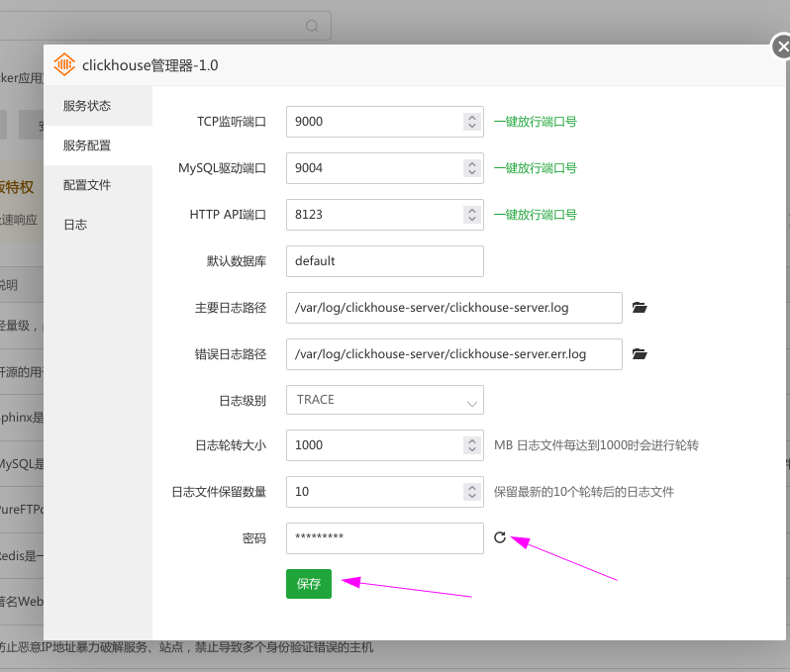
Task: Click the 默认数据库 field containing default
Action: pos(385,261)
